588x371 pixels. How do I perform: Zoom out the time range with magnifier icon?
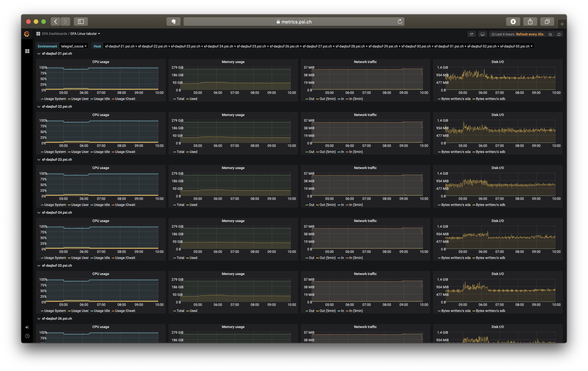tap(550, 34)
